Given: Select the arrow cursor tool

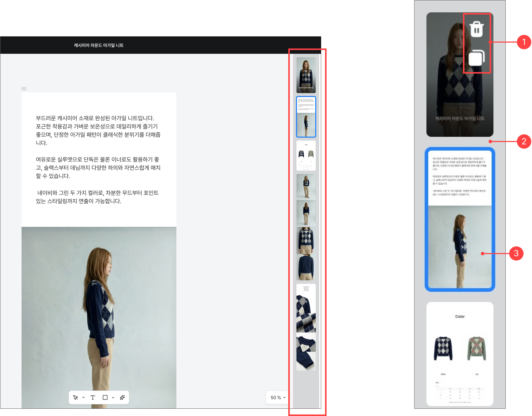Looking at the screenshot, I should coord(76,398).
